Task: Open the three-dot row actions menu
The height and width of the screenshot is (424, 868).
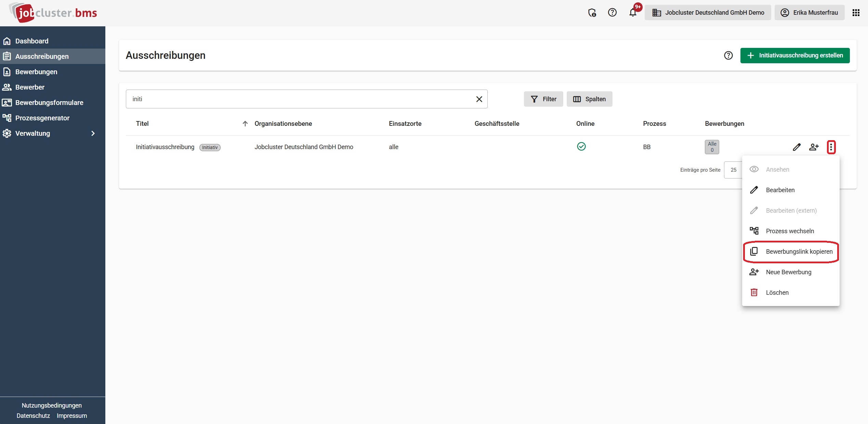Action: pos(831,147)
